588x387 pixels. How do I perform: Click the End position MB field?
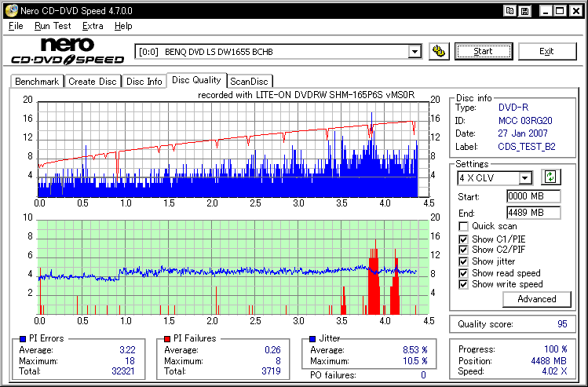(533, 213)
